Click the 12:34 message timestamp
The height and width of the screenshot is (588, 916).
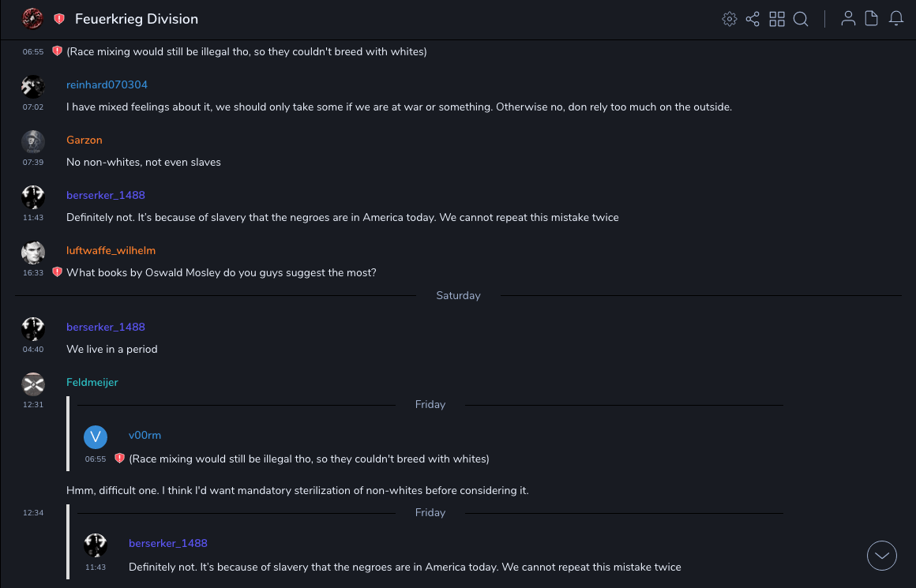pos(32,513)
